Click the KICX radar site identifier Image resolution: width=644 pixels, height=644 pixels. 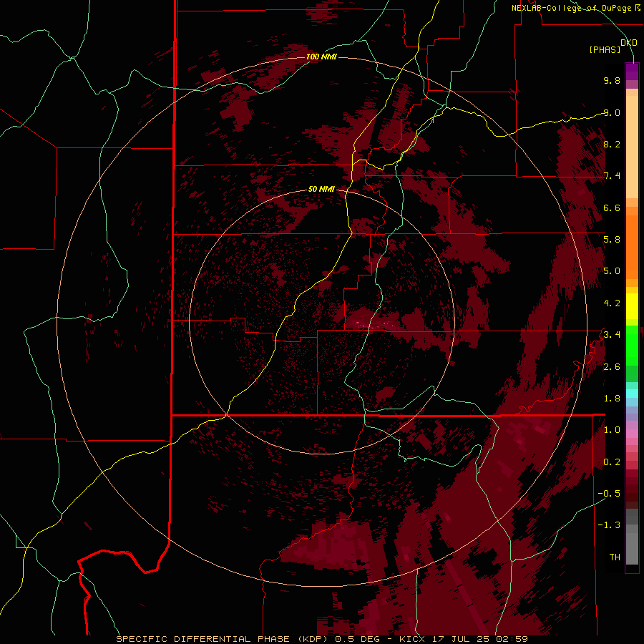[x=411, y=639]
